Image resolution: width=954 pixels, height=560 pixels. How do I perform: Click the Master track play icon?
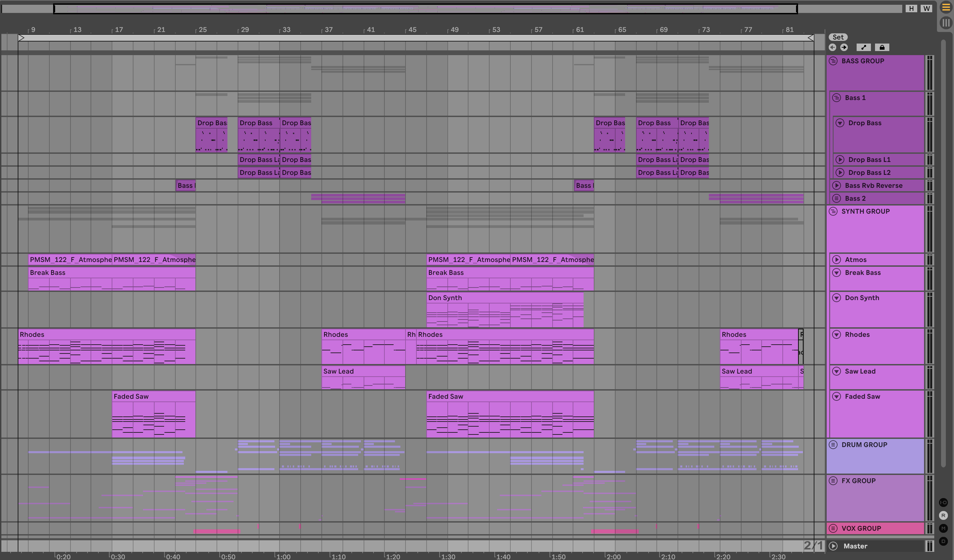point(833,546)
